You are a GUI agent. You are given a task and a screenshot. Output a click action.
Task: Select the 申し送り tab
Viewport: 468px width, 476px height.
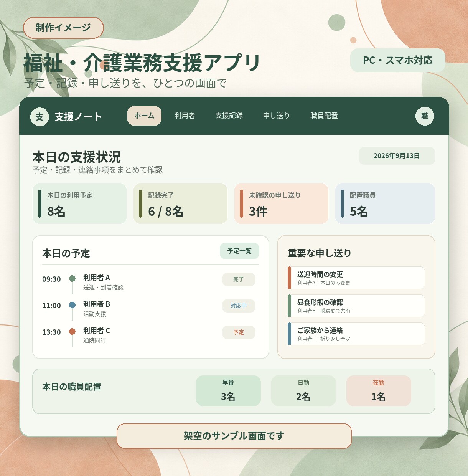(276, 116)
